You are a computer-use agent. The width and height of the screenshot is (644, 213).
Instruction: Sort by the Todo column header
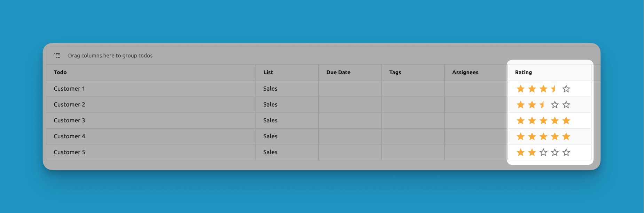[60, 72]
